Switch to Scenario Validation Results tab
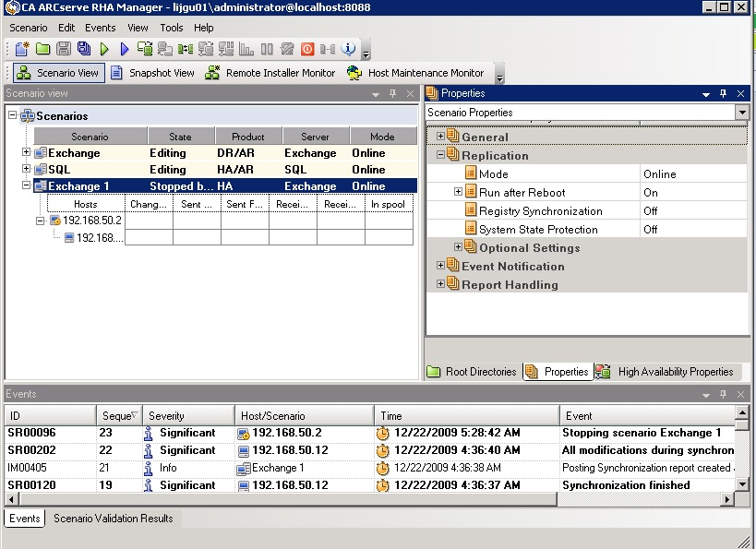The width and height of the screenshot is (756, 549). point(113,519)
